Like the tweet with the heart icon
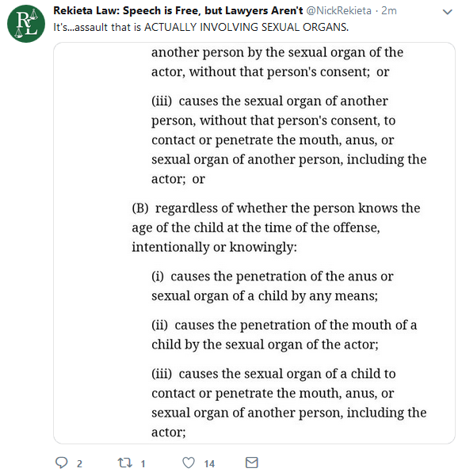This screenshot has width=462, height=476. [x=189, y=463]
